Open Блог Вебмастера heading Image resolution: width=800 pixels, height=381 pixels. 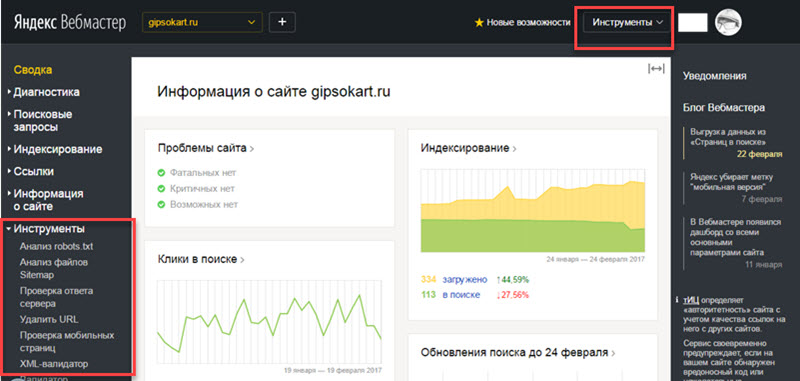click(x=723, y=108)
